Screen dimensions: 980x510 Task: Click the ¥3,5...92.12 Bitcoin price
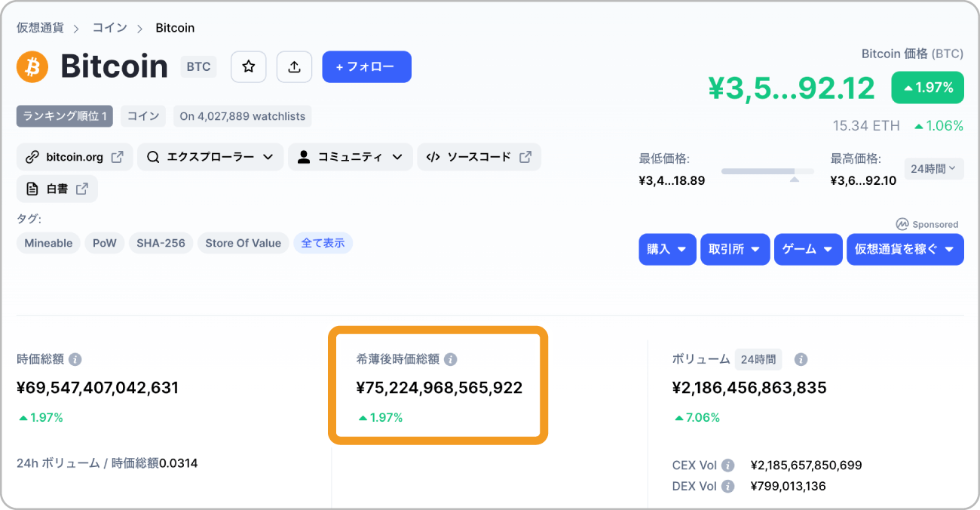pyautogui.click(x=792, y=88)
